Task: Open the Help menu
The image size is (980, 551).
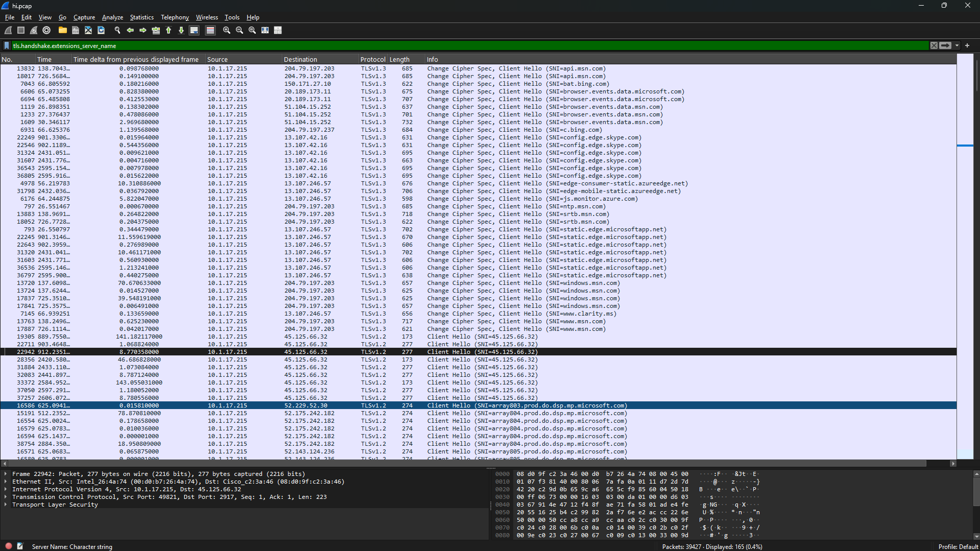Action: pos(253,17)
